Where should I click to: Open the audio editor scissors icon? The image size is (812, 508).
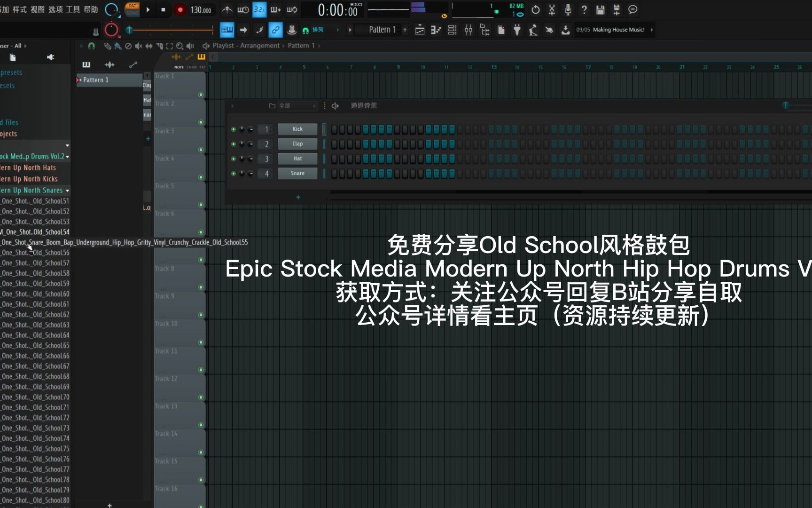tap(552, 9)
